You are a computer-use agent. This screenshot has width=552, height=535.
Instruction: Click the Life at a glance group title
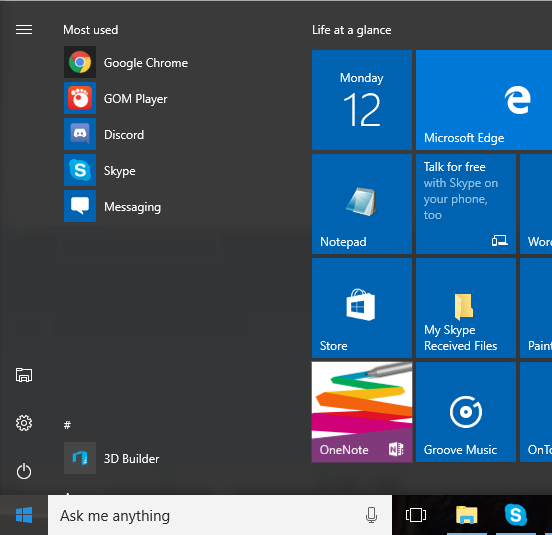tap(351, 30)
